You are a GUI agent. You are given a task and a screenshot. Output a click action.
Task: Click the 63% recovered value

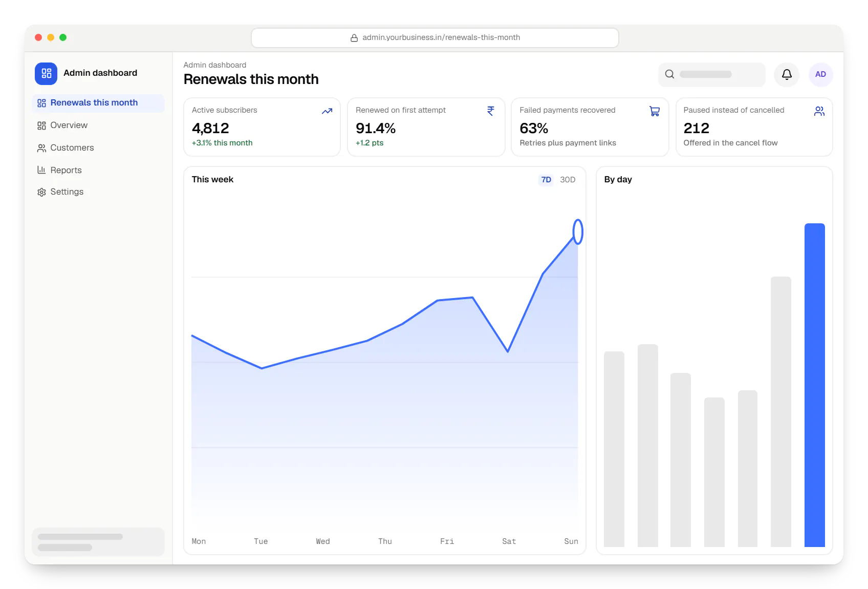pyautogui.click(x=534, y=128)
